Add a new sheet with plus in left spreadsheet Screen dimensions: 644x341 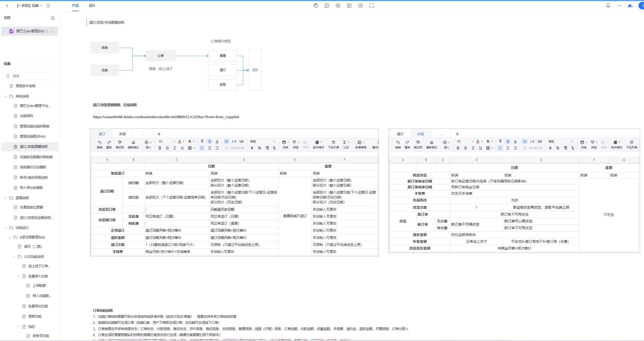159,134
